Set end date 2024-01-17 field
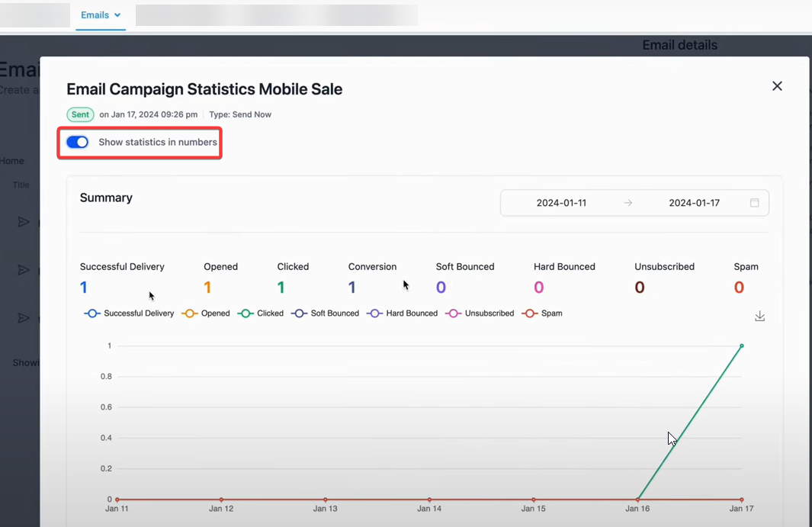The image size is (812, 527). click(694, 203)
